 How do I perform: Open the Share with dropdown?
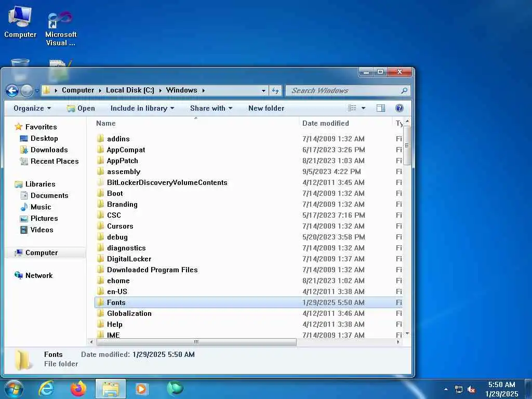coord(211,108)
